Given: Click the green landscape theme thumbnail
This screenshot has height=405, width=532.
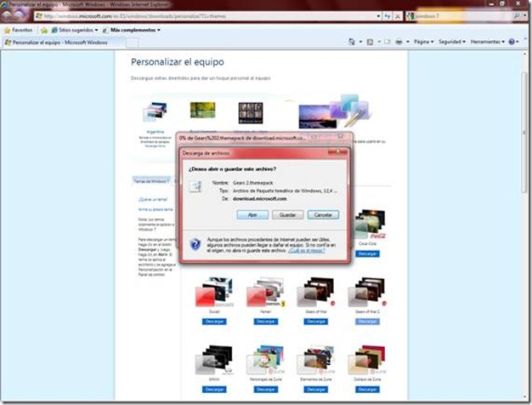Looking at the screenshot, I should pyautogui.click(x=202, y=110).
